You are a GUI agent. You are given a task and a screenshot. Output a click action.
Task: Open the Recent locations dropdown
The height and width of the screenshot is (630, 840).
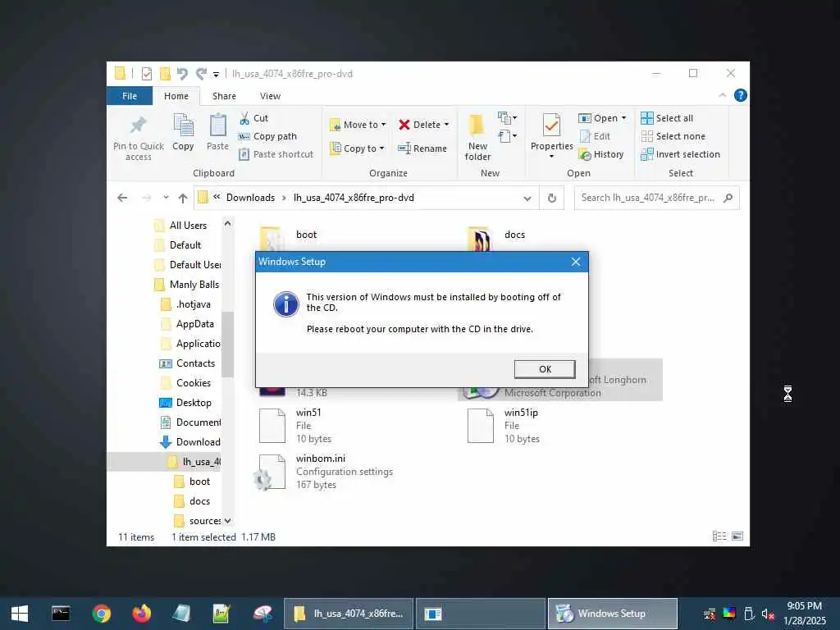coord(166,198)
